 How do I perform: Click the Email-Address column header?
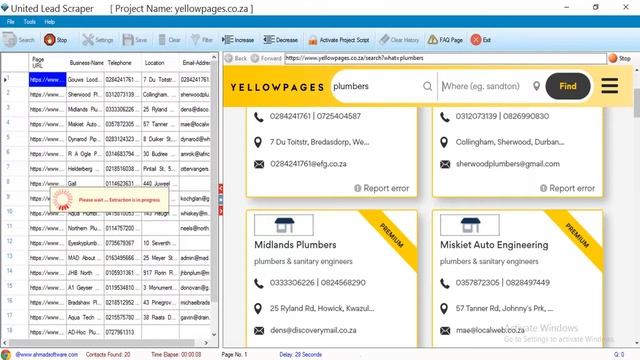195,62
